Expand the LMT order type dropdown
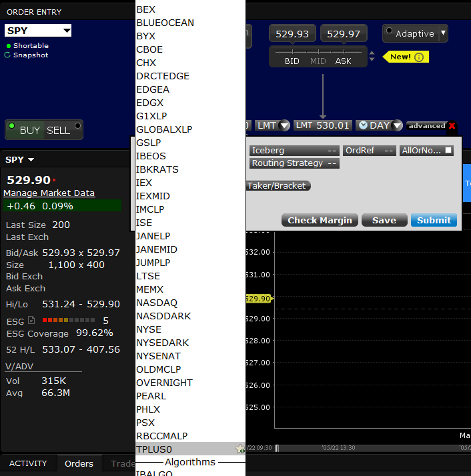Image resolution: width=471 pixels, height=476 pixels. tap(285, 125)
